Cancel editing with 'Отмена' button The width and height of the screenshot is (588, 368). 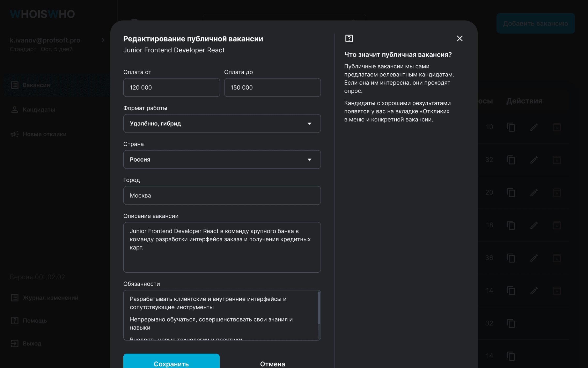pos(272,364)
